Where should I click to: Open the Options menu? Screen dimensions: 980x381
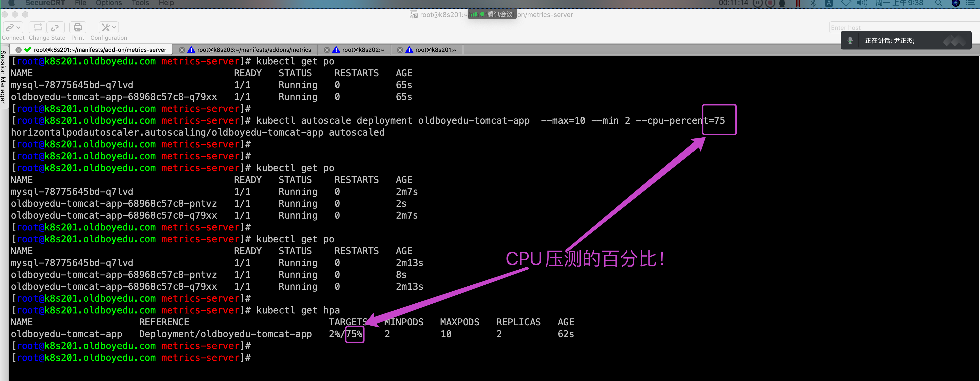coord(109,3)
